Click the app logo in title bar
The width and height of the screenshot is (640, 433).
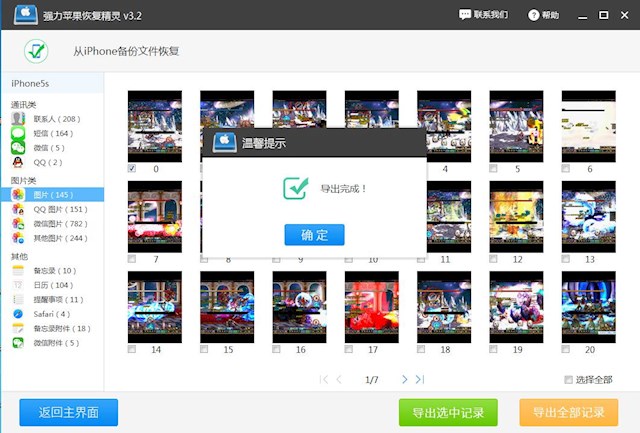[x=26, y=16]
